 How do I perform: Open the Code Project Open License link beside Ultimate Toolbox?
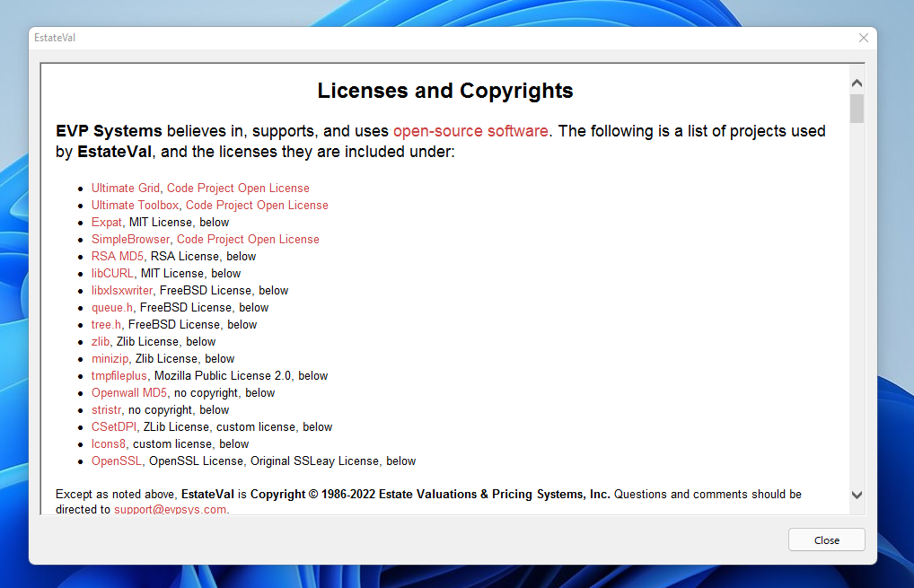pos(257,206)
